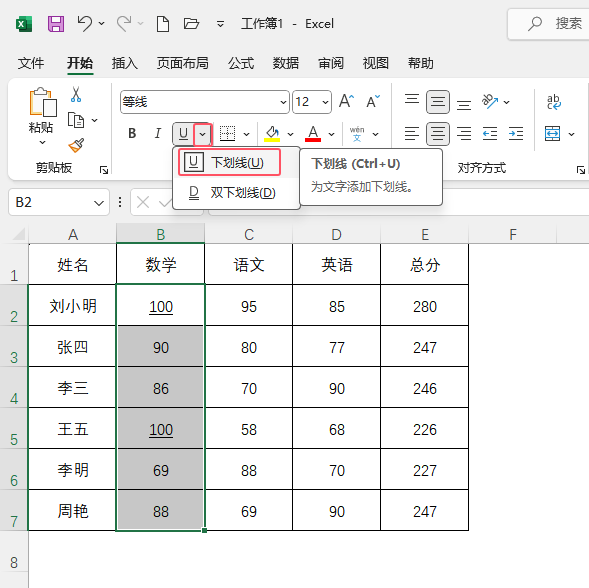Toggle center horizontal alignment
The width and height of the screenshot is (589, 588).
pos(438,134)
